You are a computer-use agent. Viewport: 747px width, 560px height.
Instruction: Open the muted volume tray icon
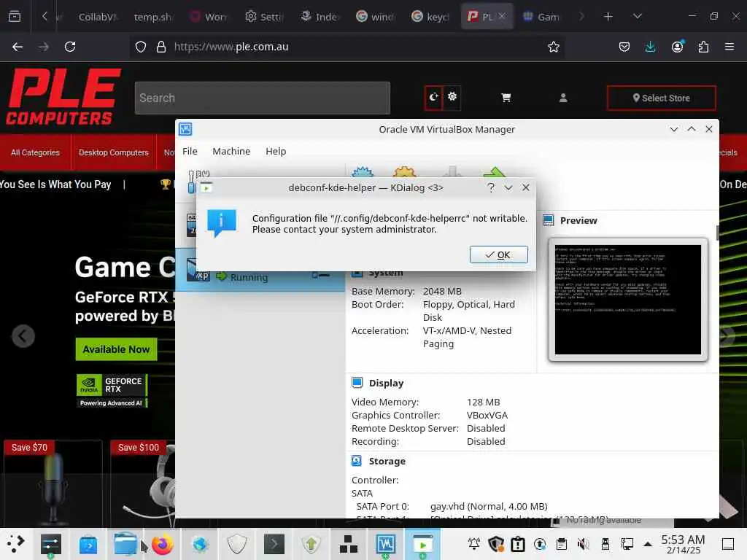[x=583, y=543]
